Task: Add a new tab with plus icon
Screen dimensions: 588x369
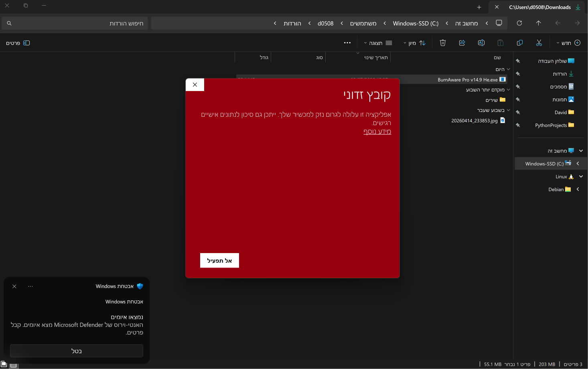Action: (x=479, y=7)
